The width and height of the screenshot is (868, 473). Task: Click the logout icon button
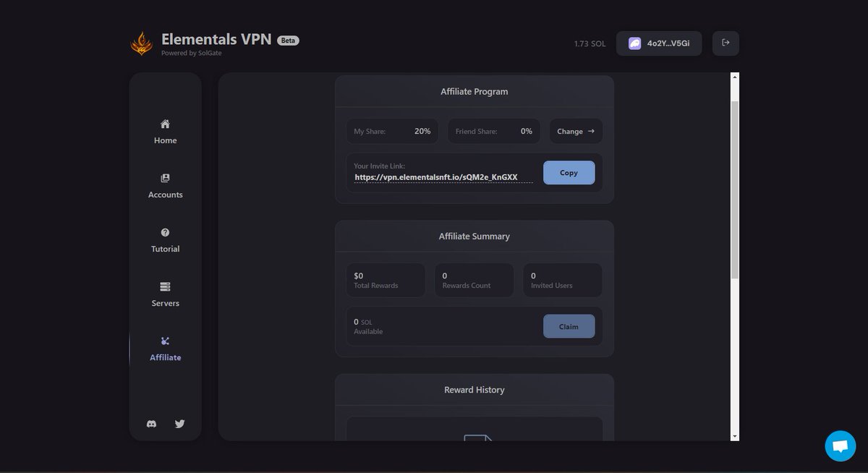click(726, 43)
